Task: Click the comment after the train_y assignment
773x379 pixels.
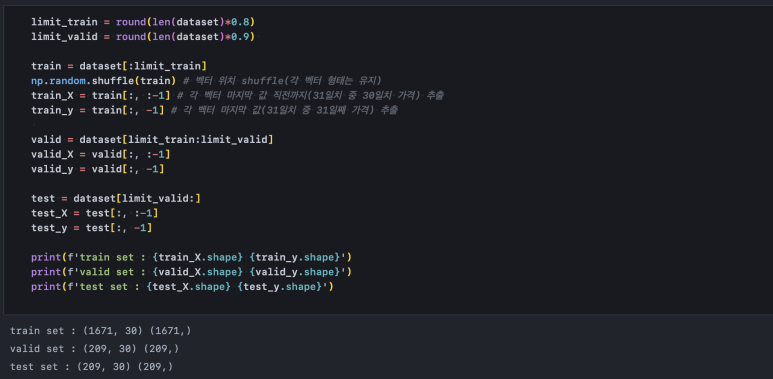Action: (x=284, y=110)
